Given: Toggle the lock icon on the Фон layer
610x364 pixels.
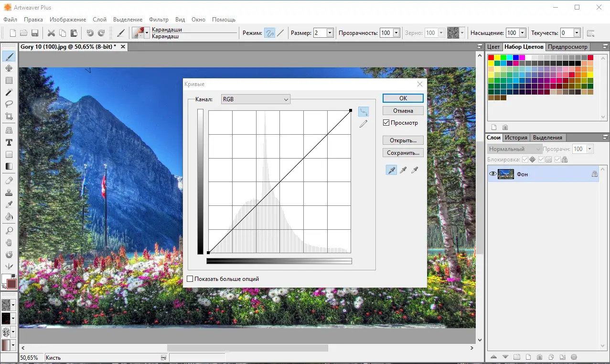Looking at the screenshot, I should 595,174.
